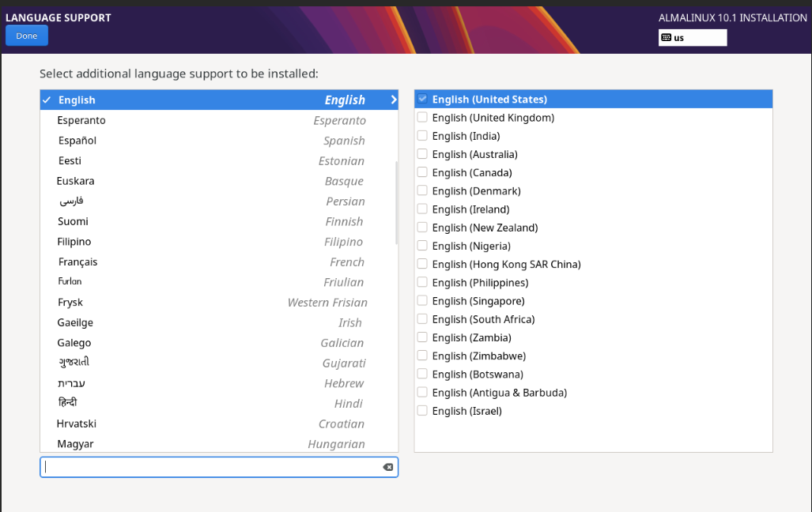This screenshot has width=812, height=512.
Task: Check English (India) support
Action: click(x=422, y=135)
